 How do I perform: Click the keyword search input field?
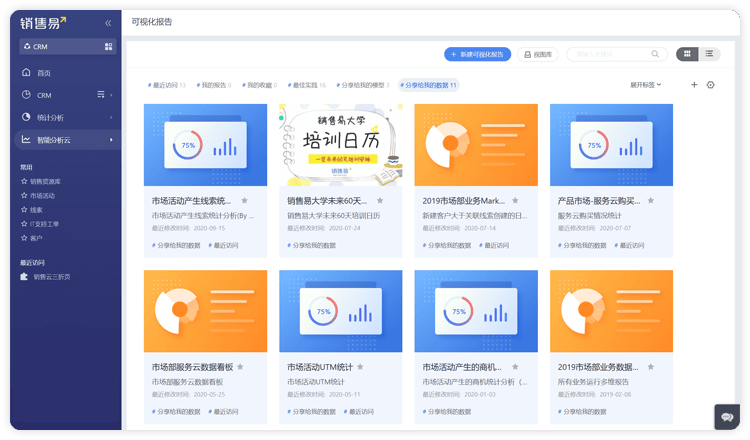(x=618, y=54)
